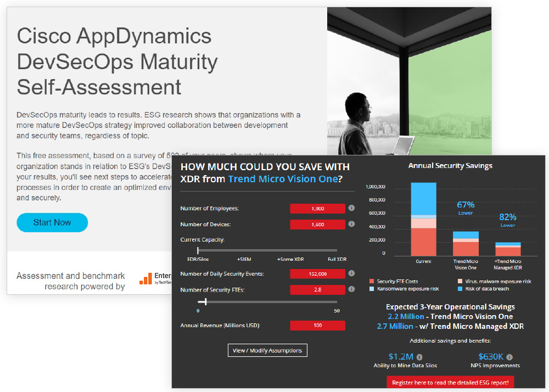Open View / Modify Assumptions

point(267,350)
